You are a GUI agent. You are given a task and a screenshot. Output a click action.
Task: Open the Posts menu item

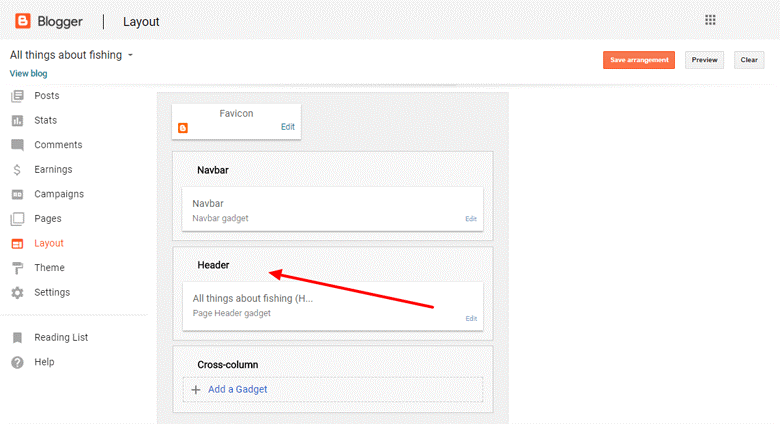pos(47,96)
